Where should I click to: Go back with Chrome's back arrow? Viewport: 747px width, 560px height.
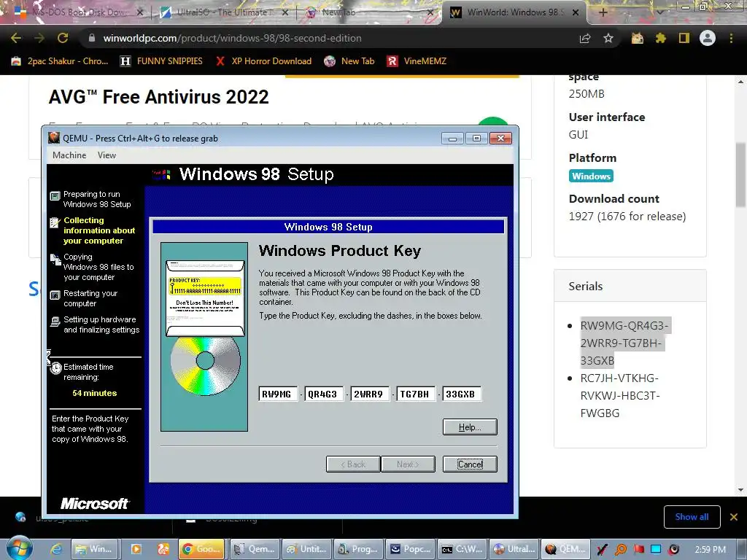coord(16,38)
